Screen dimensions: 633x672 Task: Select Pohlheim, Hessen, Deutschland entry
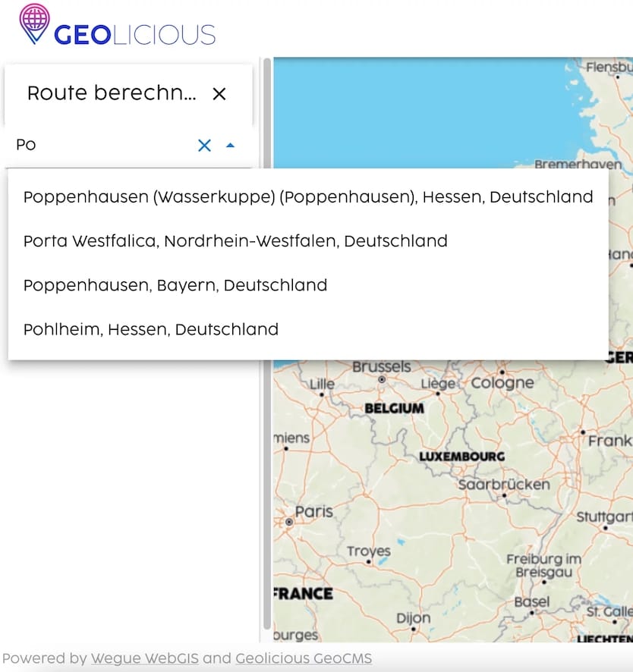[x=151, y=329]
